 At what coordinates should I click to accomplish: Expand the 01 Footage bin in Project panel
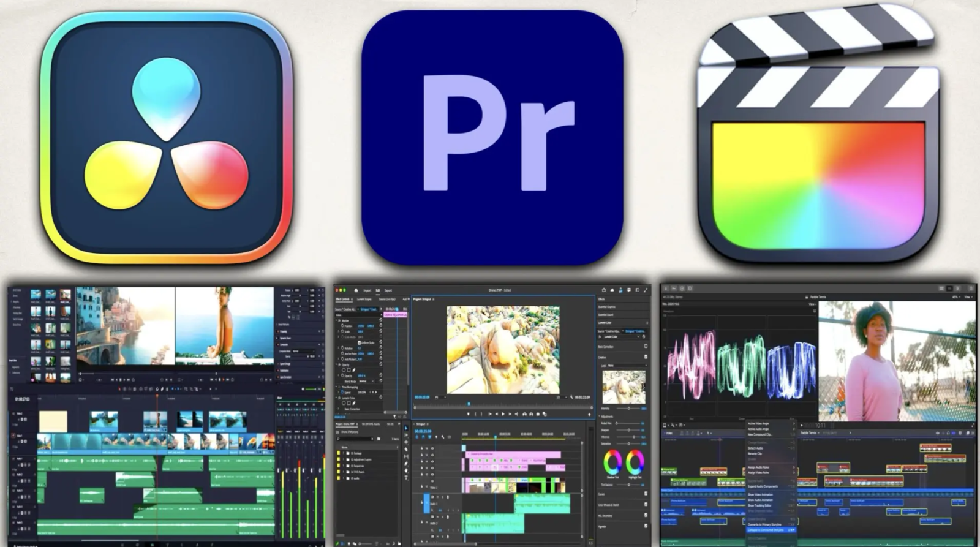[344, 453]
